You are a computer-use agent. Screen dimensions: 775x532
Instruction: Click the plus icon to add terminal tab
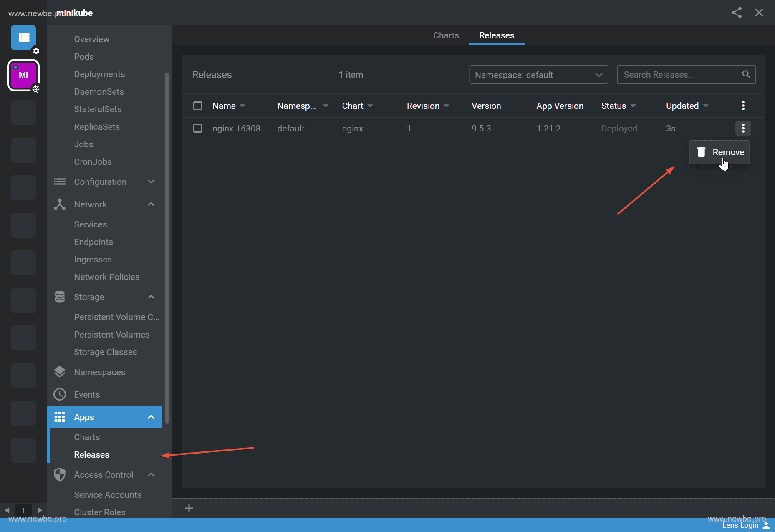(189, 508)
